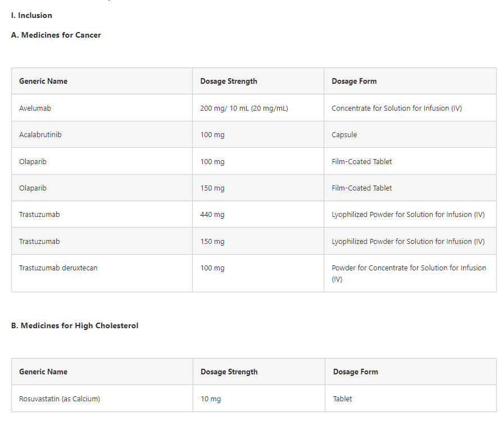
Task: Click the Avelumab generic name cell
Action: [x=35, y=108]
